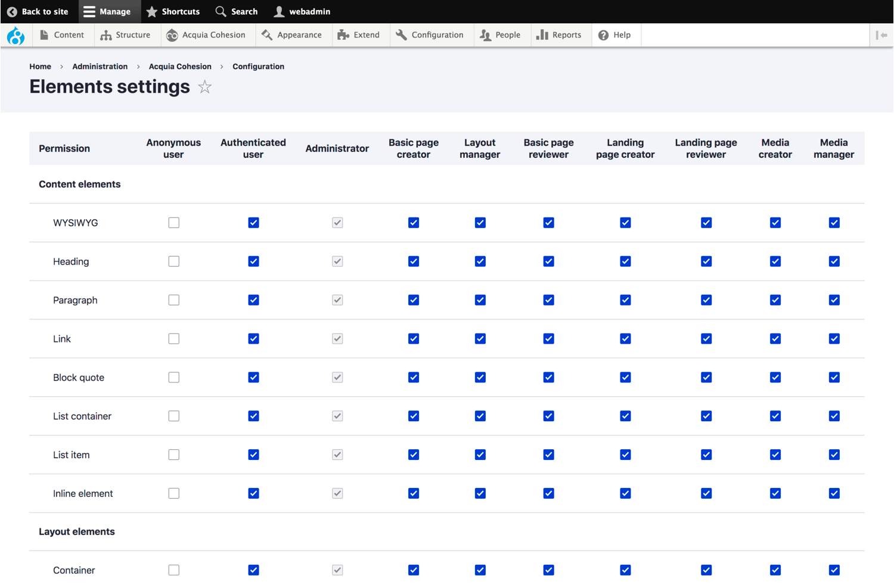Image resolution: width=894 pixels, height=588 pixels.
Task: Click the Administrator column header
Action: click(x=337, y=148)
